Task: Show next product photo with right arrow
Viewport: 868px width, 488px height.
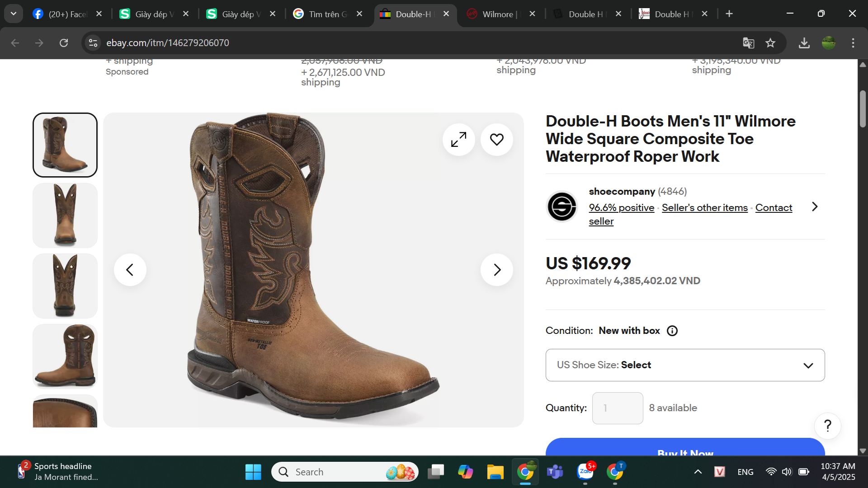Action: tap(496, 270)
